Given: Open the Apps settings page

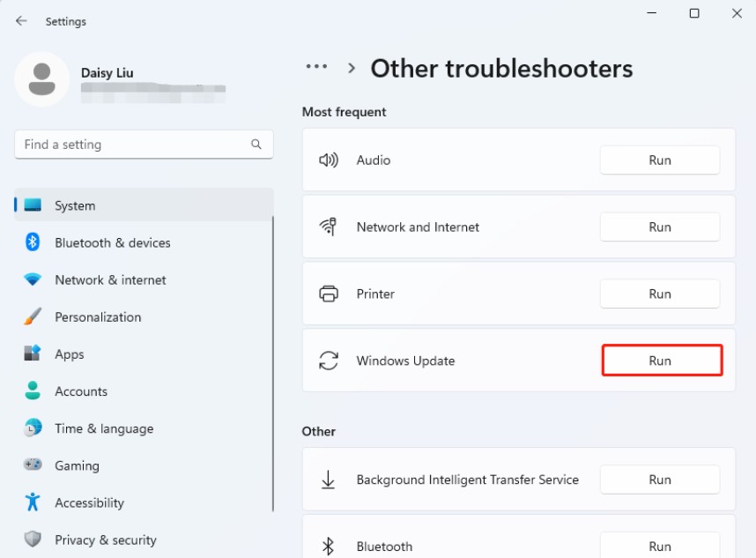Looking at the screenshot, I should [144, 353].
